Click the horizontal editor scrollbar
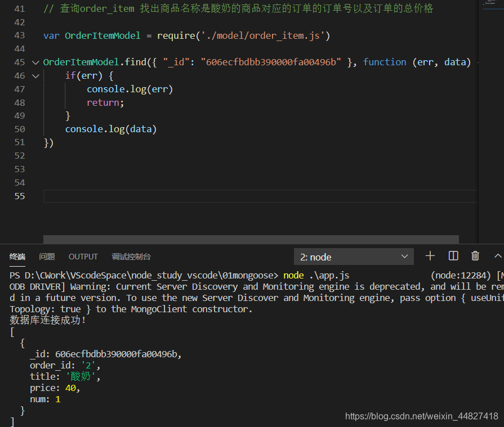This screenshot has width=504, height=427. click(x=251, y=239)
